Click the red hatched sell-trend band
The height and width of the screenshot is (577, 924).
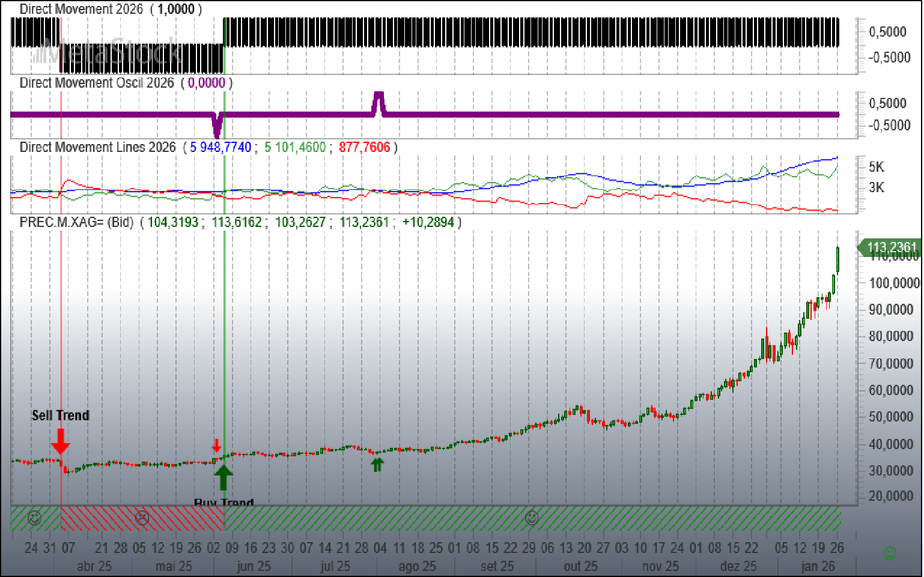142,518
